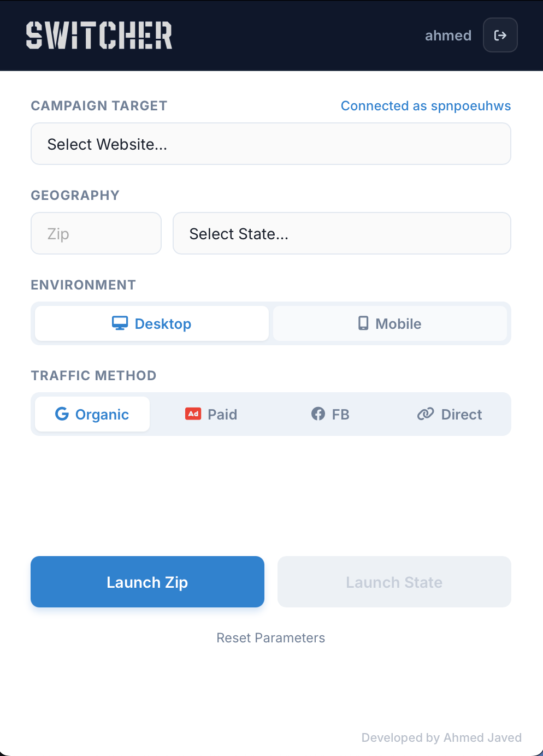Open the Select Website dropdown

[x=271, y=144]
